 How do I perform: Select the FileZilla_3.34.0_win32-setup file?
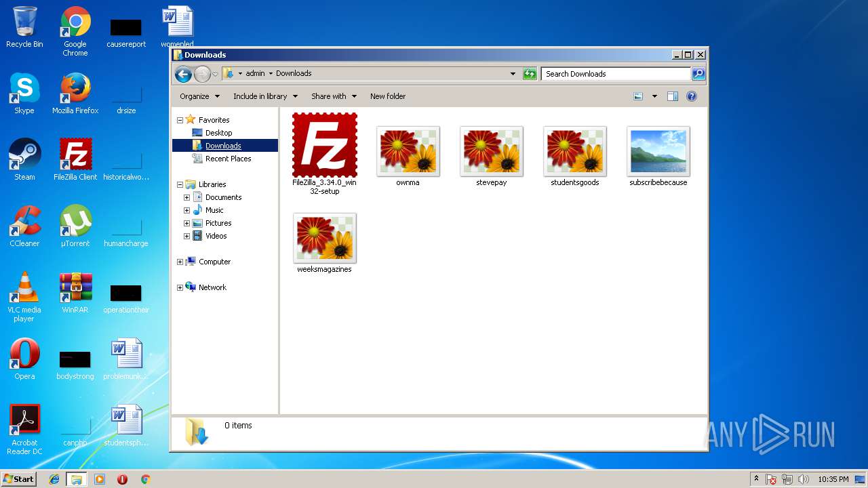[324, 154]
